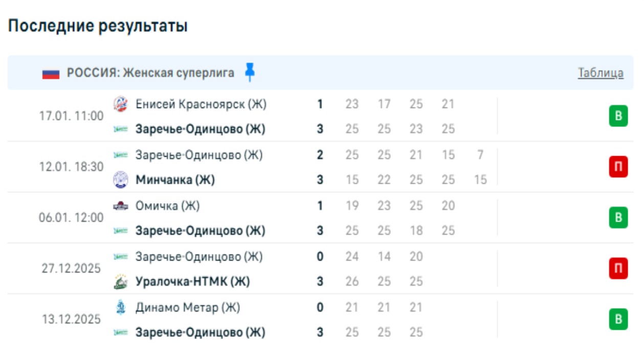644x343 pixels.
Task: Click the blue pin icon beside Женская суперлига
Action: (250, 73)
